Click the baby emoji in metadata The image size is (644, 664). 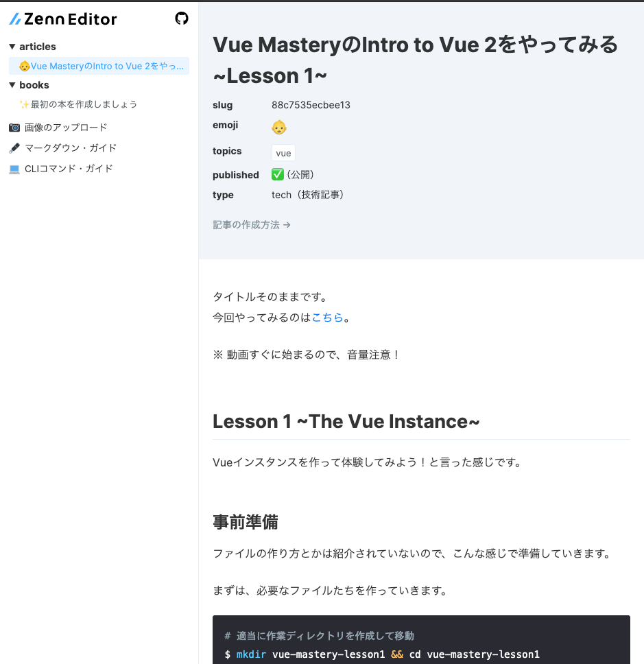click(279, 127)
